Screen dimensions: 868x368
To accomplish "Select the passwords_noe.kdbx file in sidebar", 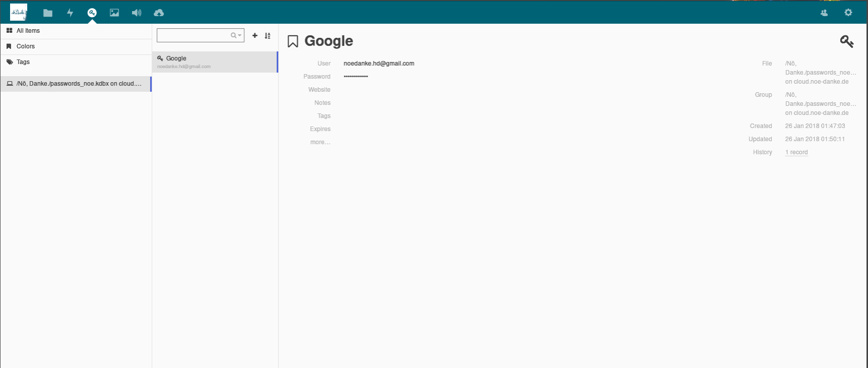I will point(76,84).
